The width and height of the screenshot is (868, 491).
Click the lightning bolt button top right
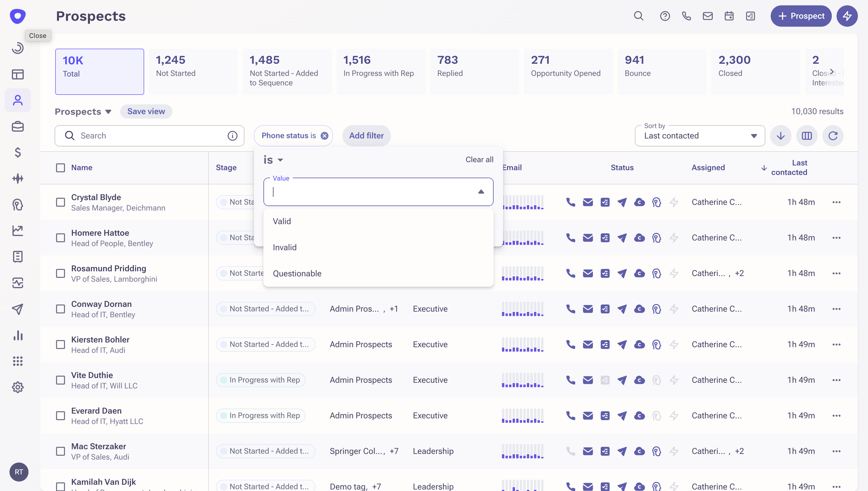(x=847, y=16)
